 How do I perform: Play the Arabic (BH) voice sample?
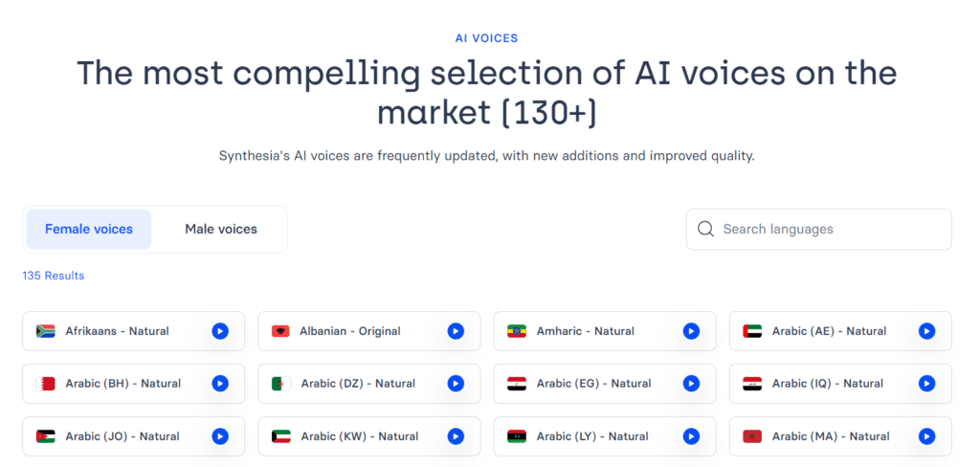[220, 384]
